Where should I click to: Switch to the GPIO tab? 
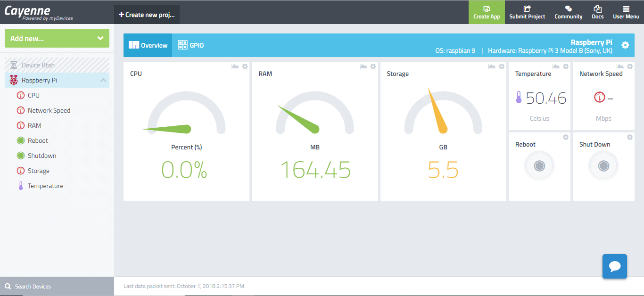tap(191, 45)
